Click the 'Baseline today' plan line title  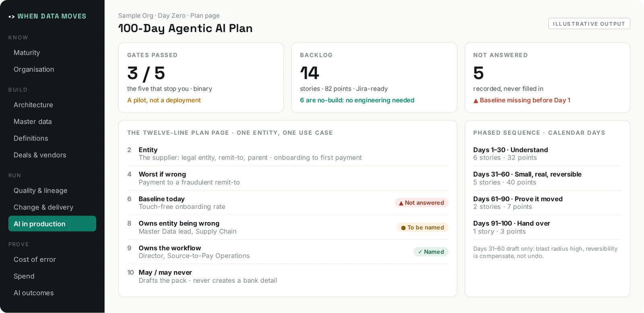click(x=161, y=199)
